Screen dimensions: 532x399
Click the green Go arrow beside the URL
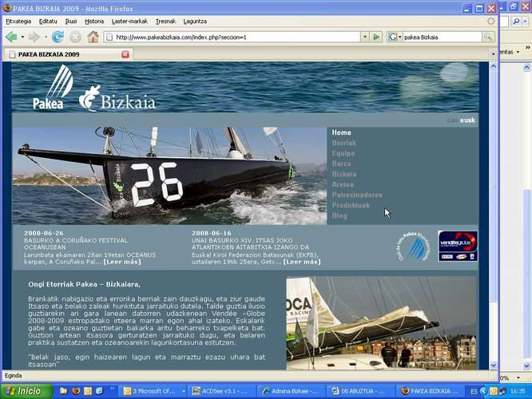pyautogui.click(x=376, y=37)
